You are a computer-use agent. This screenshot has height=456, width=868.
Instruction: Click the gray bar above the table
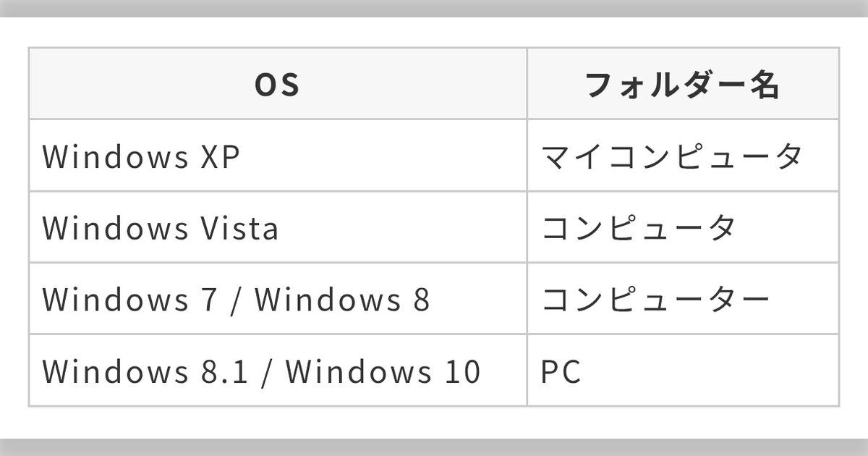click(434, 8)
